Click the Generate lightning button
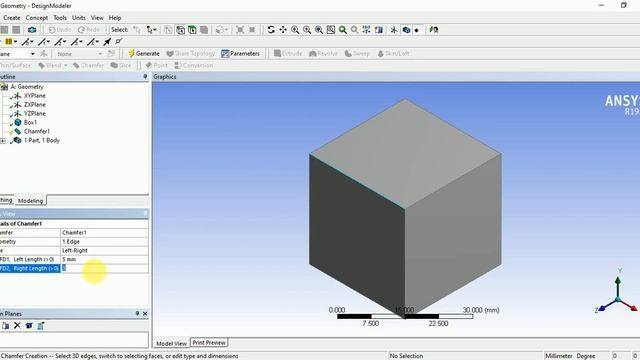Screen dimensions: 640x360 144,53
